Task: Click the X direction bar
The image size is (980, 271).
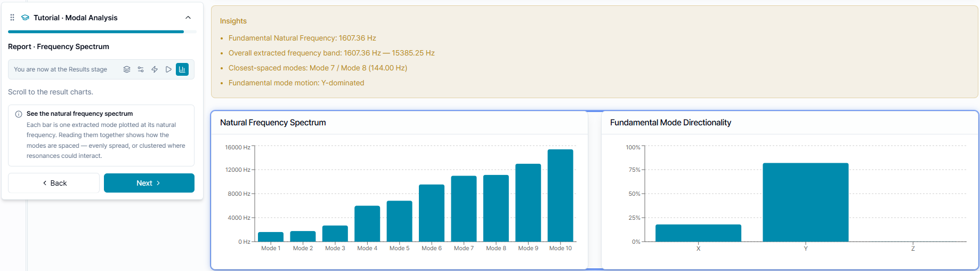Action: click(x=698, y=233)
